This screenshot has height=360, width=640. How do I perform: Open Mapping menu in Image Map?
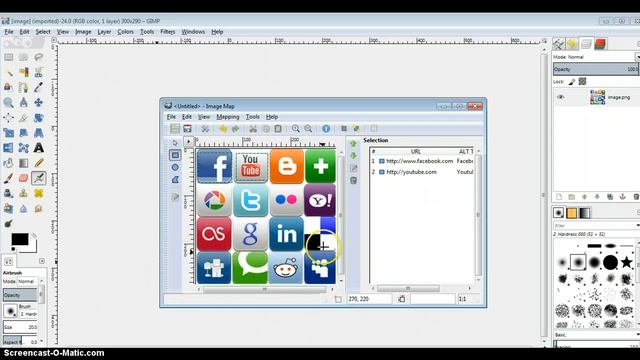point(228,117)
